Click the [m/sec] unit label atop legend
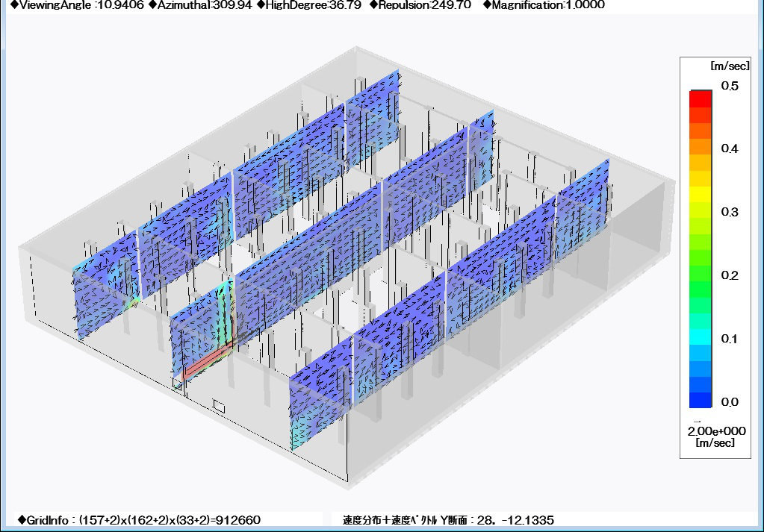Screen dimensions: 764x532 [x=730, y=66]
